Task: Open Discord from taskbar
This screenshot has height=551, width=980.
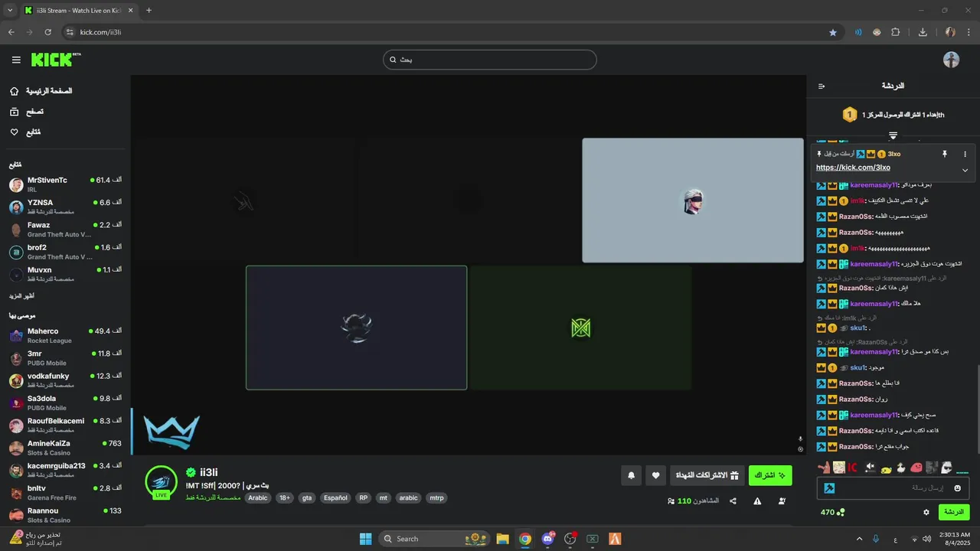Action: click(547, 539)
